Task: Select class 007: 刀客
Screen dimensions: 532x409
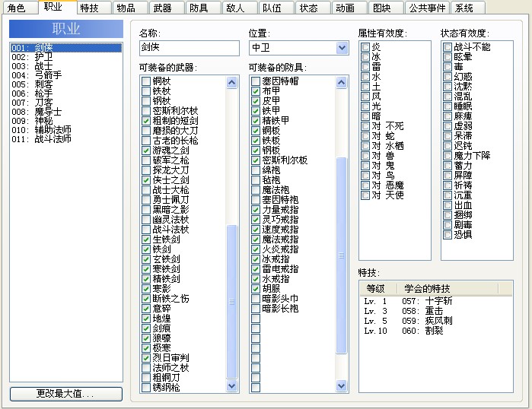Action: tap(66, 103)
